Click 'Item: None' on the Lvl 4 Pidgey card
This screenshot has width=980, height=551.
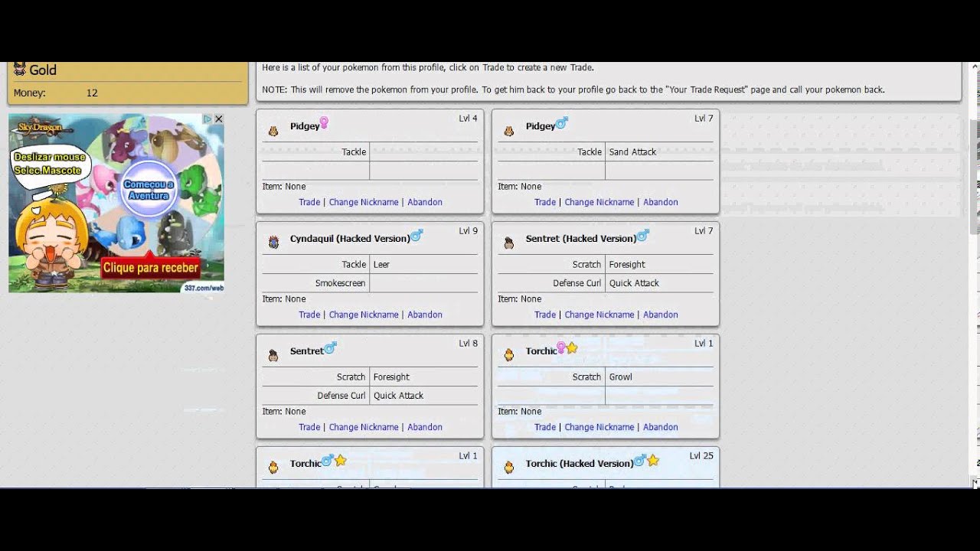pyautogui.click(x=284, y=187)
